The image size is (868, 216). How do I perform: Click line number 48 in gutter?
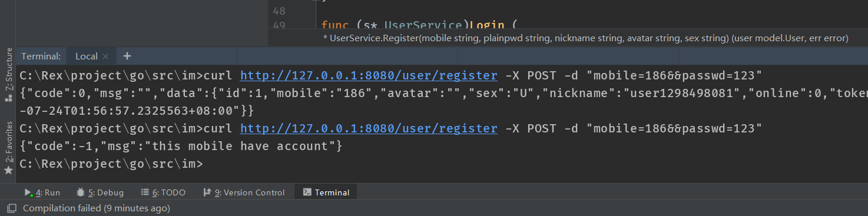coord(279,11)
